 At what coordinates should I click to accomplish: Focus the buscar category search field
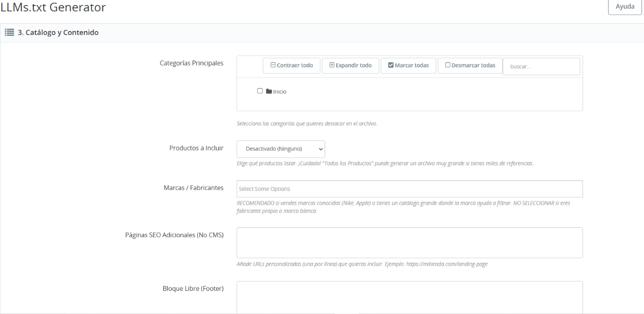pos(541,66)
